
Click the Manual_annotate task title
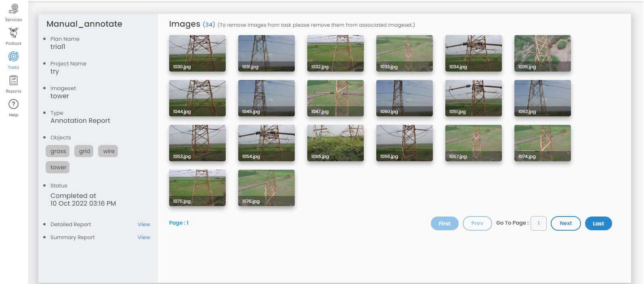(84, 24)
